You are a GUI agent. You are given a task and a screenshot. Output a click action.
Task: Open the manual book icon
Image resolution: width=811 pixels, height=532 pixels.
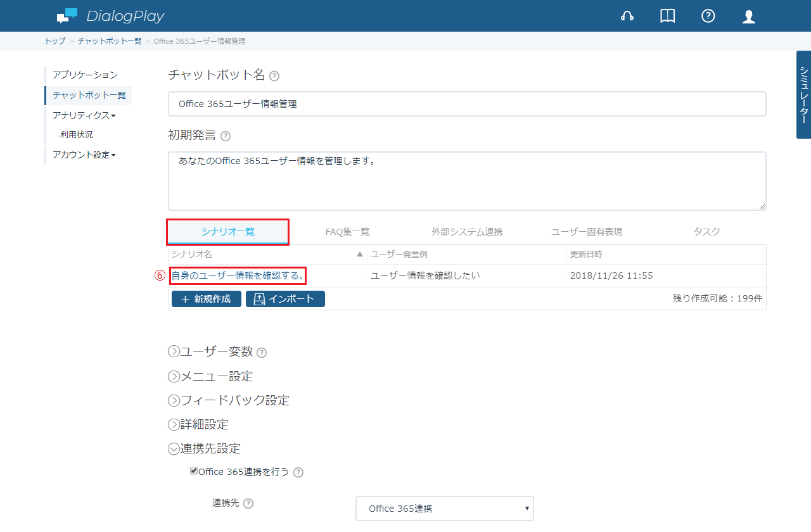click(x=667, y=16)
